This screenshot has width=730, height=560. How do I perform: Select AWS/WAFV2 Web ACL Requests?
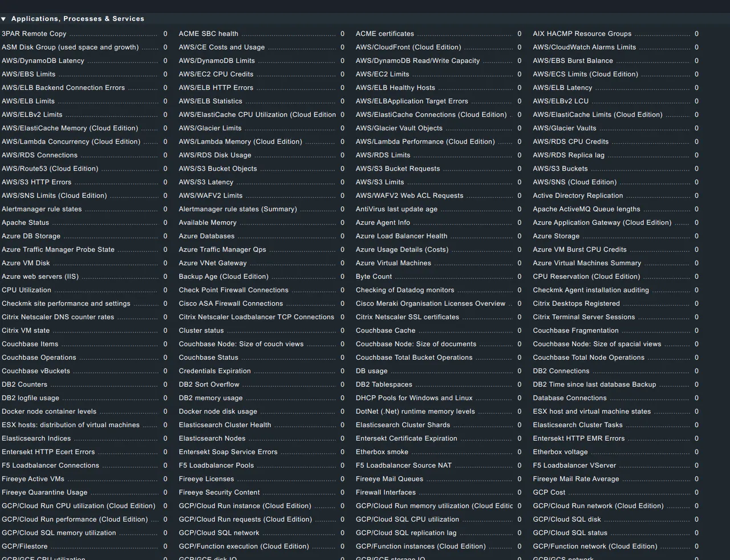(409, 196)
